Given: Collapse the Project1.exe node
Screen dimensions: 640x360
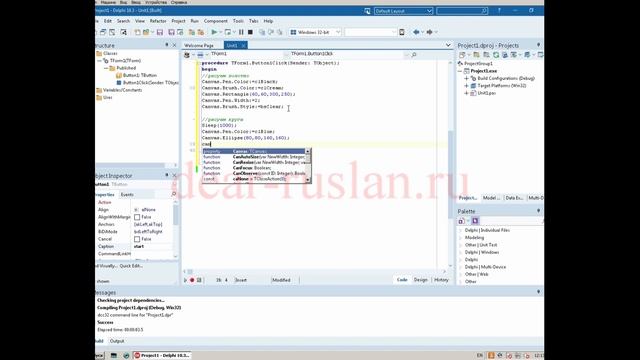Looking at the screenshot, I should 460,71.
